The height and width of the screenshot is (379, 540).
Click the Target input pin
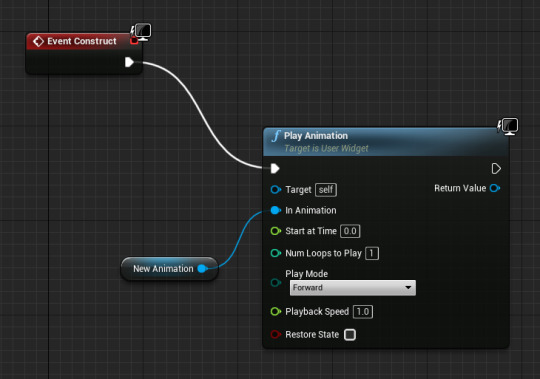point(276,190)
